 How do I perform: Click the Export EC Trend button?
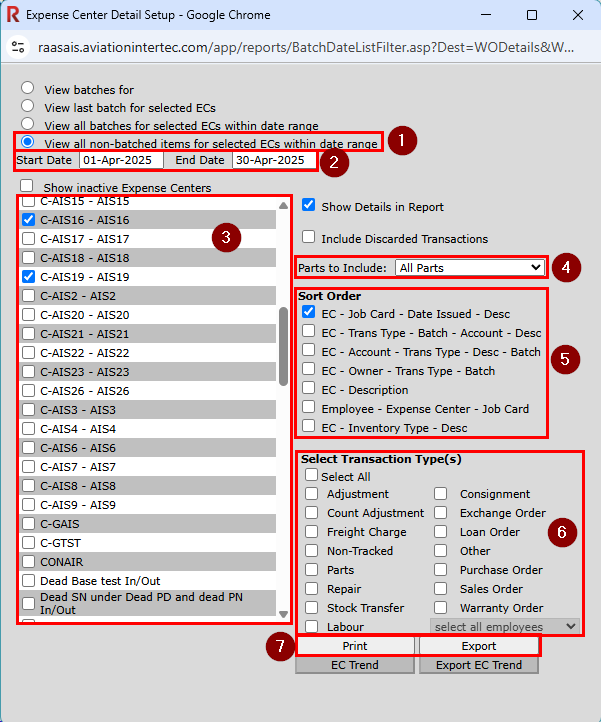click(479, 665)
